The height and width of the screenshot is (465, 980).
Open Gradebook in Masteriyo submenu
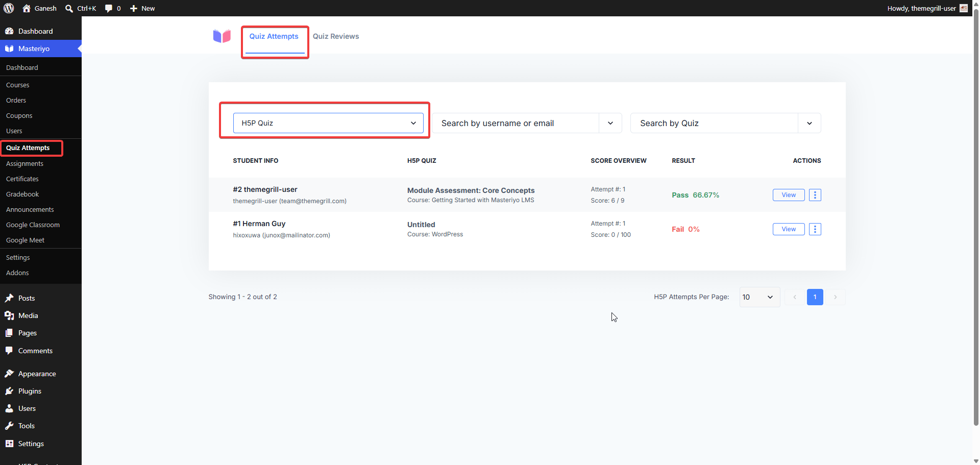[22, 194]
